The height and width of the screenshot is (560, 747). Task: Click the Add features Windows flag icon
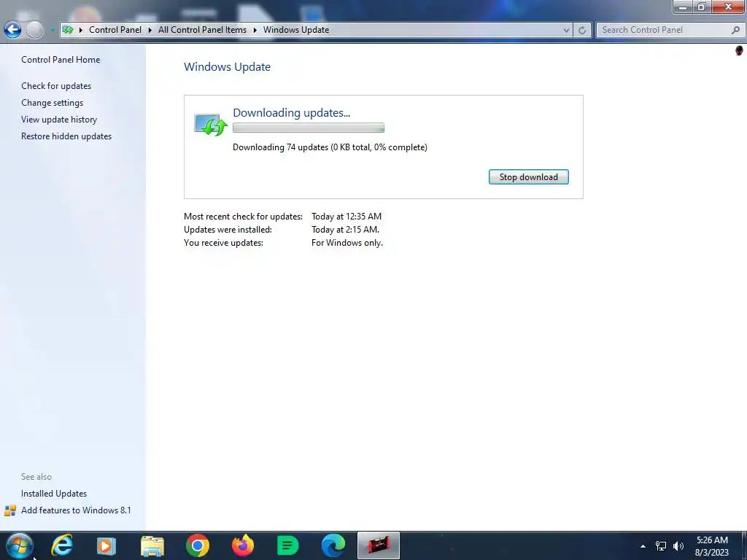pos(10,511)
